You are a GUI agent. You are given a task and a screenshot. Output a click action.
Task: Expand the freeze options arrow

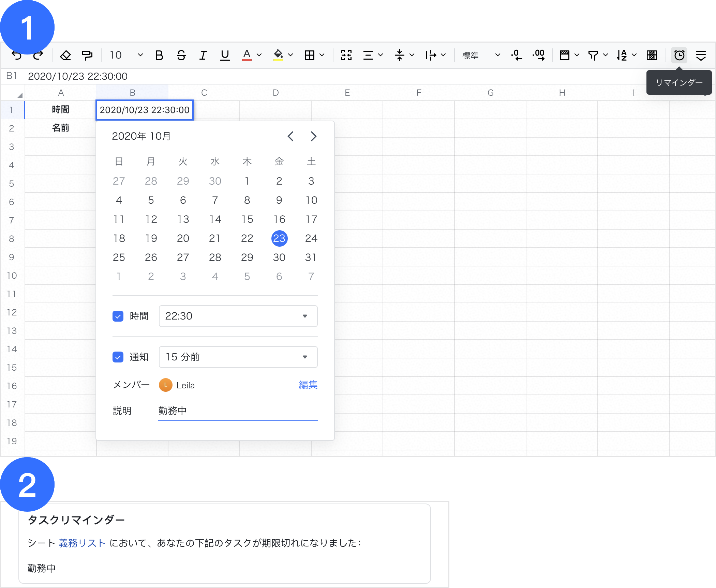(577, 55)
